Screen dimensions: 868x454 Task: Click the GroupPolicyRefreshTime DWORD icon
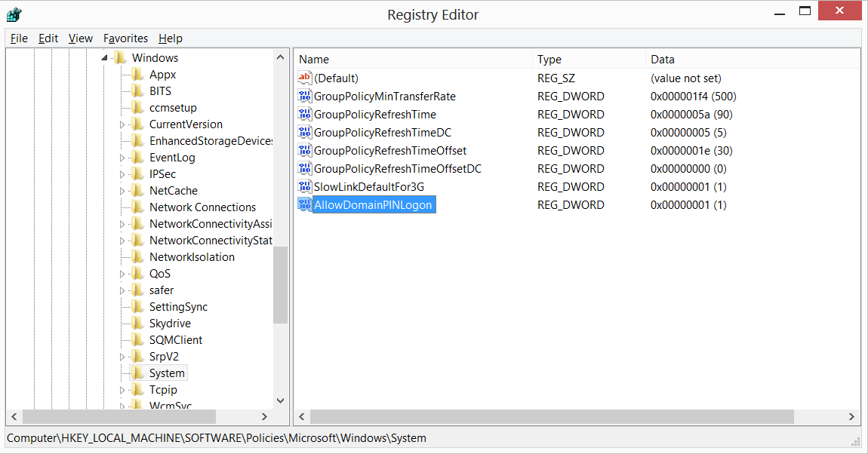[x=304, y=114]
